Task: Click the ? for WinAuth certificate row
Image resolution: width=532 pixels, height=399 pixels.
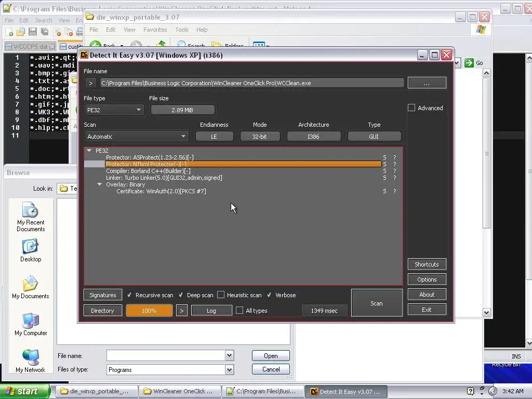Action: [395, 191]
